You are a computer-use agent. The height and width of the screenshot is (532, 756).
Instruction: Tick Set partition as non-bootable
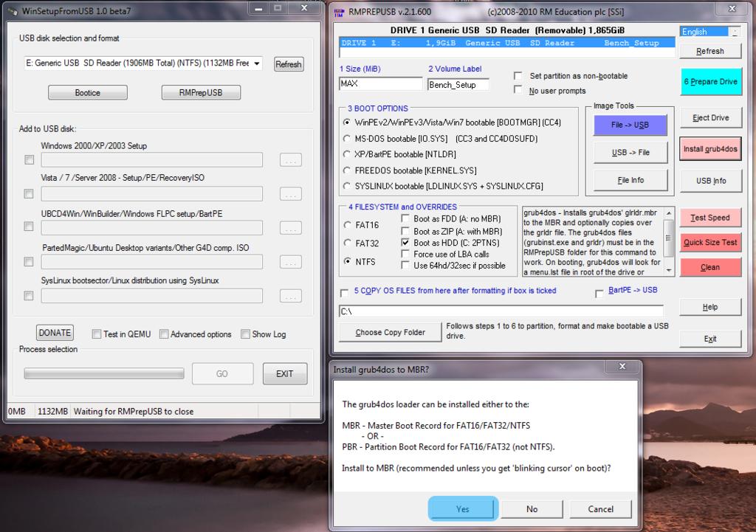518,76
